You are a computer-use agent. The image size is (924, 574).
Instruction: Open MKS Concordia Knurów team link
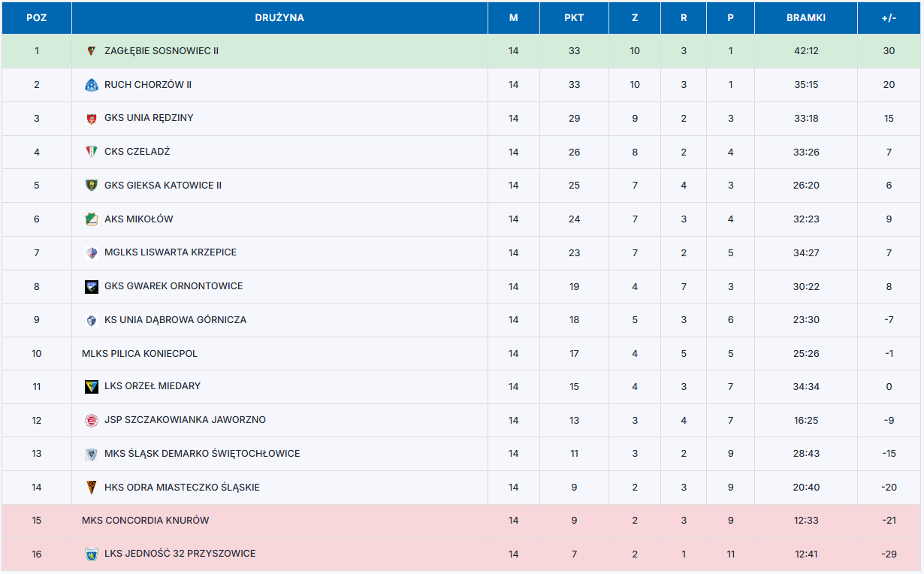146,521
